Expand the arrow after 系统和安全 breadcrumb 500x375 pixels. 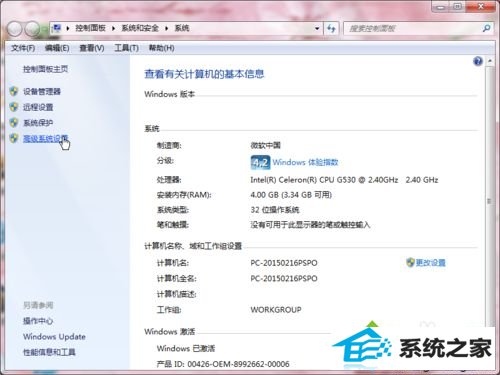tap(166, 28)
